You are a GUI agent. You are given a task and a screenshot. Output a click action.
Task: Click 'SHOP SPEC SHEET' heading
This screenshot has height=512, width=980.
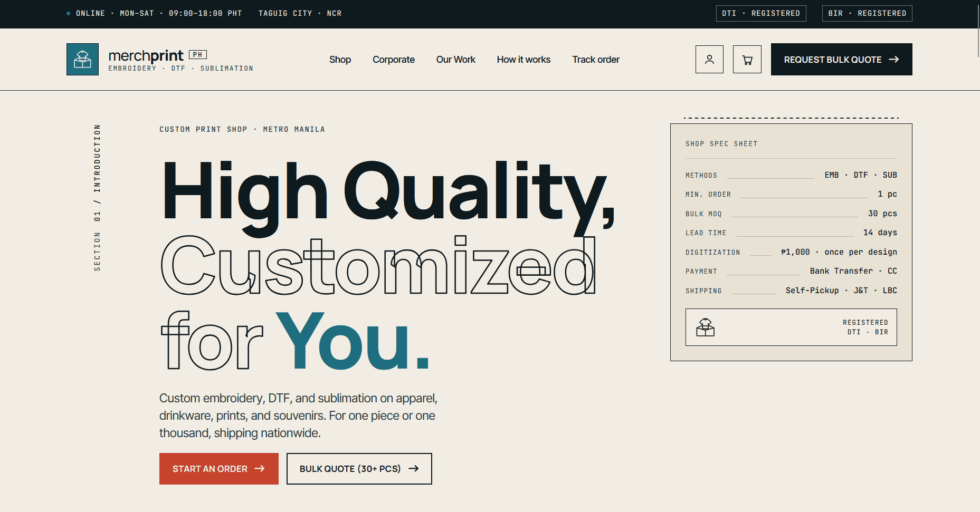[721, 144]
